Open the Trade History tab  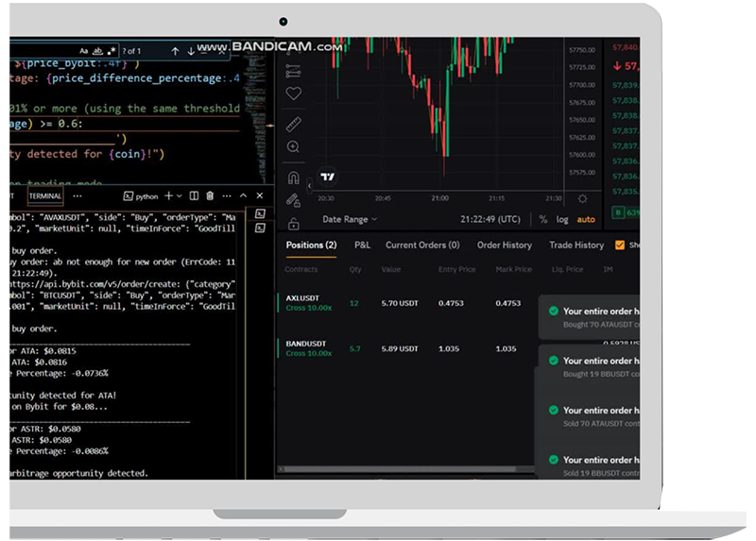(576, 245)
